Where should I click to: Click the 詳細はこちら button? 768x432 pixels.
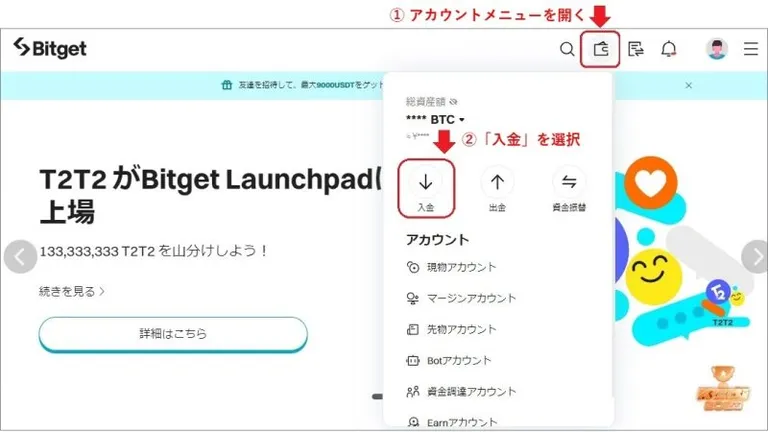point(173,334)
